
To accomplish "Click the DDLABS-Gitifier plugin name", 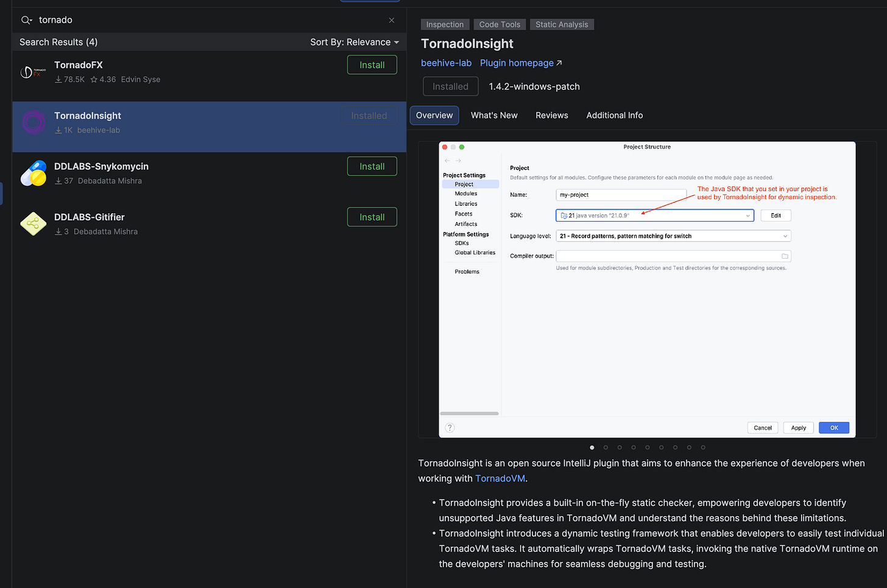I will click(90, 217).
